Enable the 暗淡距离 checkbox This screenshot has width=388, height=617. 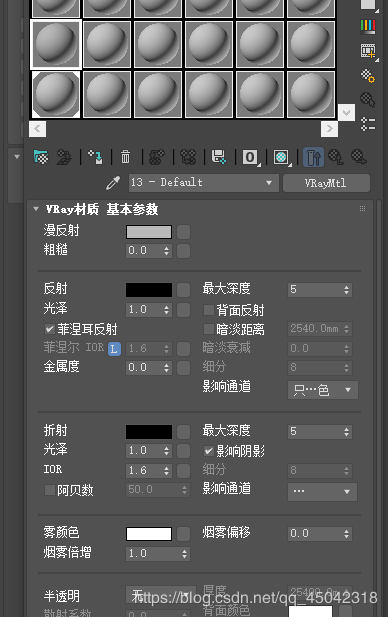click(x=209, y=329)
